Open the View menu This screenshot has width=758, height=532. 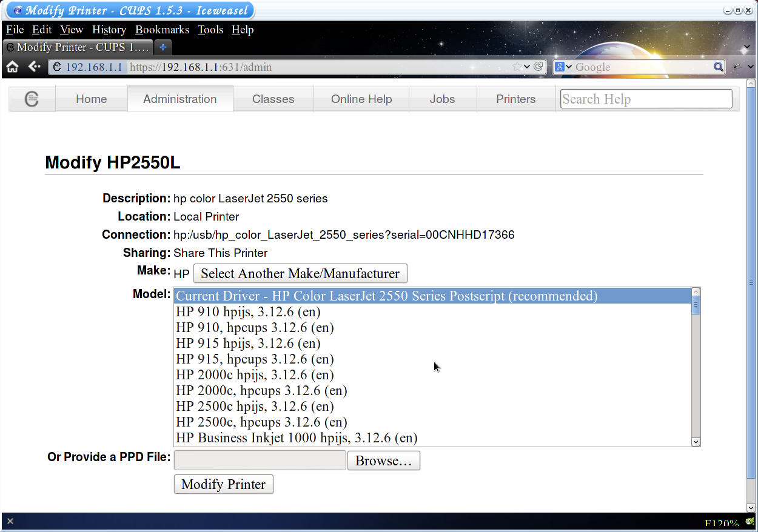(72, 30)
